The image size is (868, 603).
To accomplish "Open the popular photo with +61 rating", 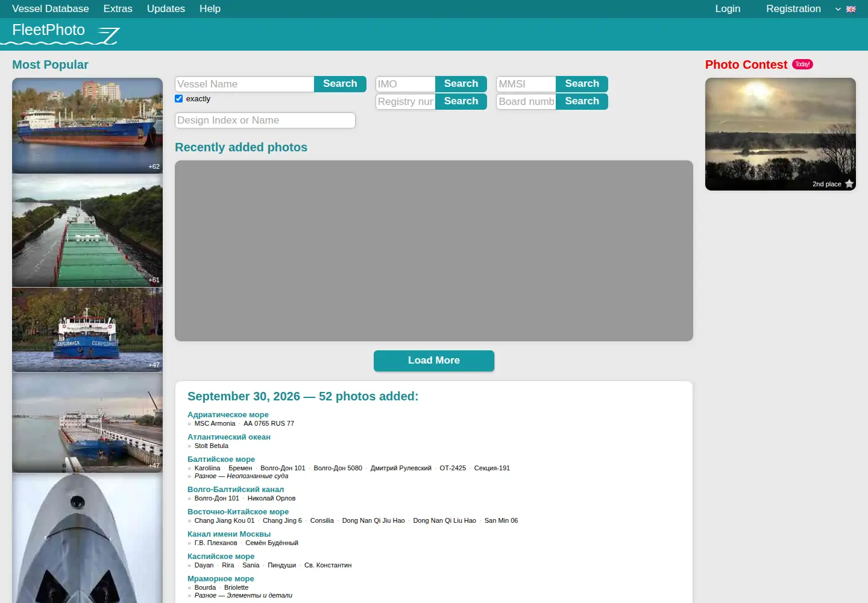I will (x=87, y=231).
